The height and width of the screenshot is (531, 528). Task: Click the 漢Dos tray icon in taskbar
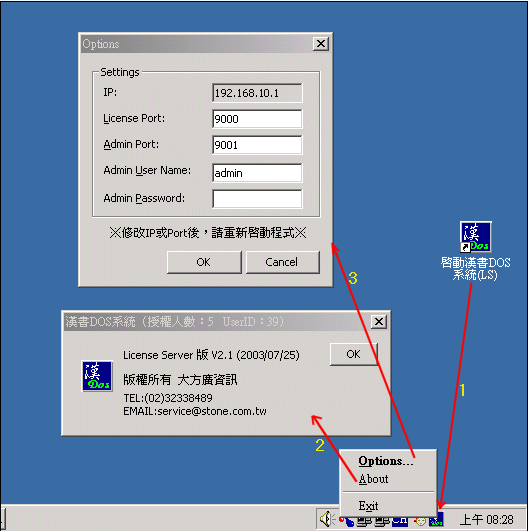tap(436, 520)
